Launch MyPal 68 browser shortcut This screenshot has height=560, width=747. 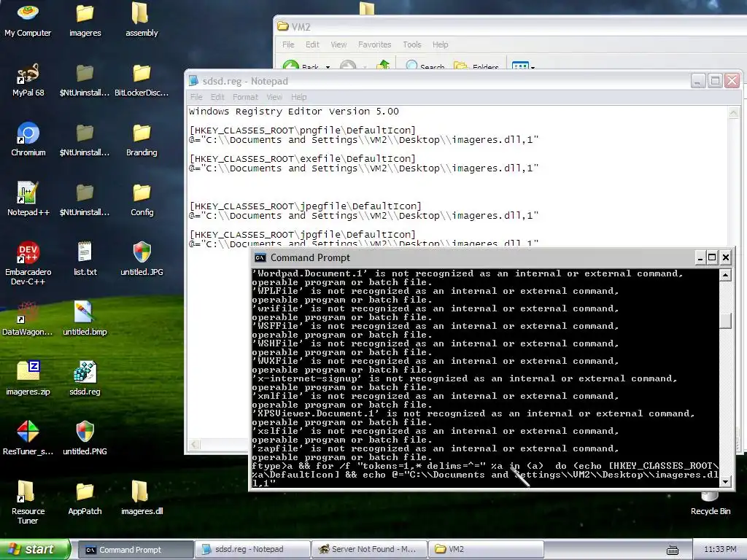pos(28,80)
